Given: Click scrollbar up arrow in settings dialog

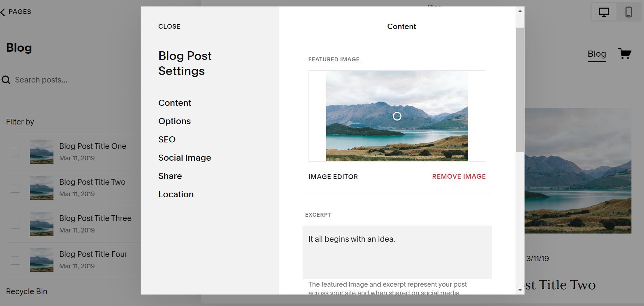Looking at the screenshot, I should [520, 11].
